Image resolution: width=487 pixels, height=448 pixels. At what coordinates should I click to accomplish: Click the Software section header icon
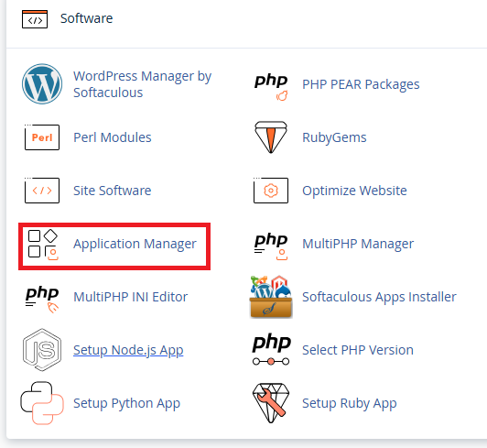coord(35,19)
